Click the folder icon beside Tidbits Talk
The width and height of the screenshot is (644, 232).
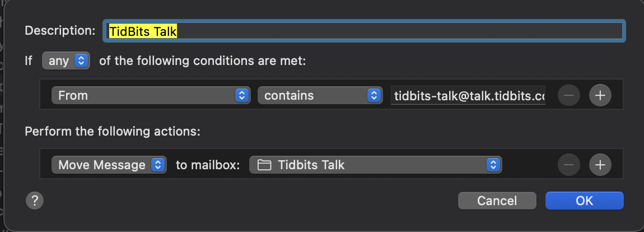pos(264,165)
